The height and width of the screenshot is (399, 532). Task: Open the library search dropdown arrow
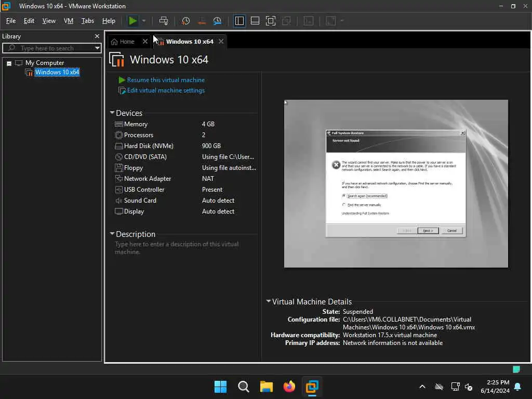point(97,48)
